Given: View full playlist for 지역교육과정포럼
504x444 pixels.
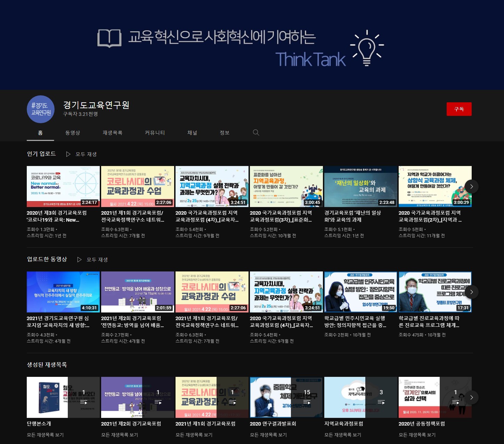Looking at the screenshot, I should [x=343, y=435].
